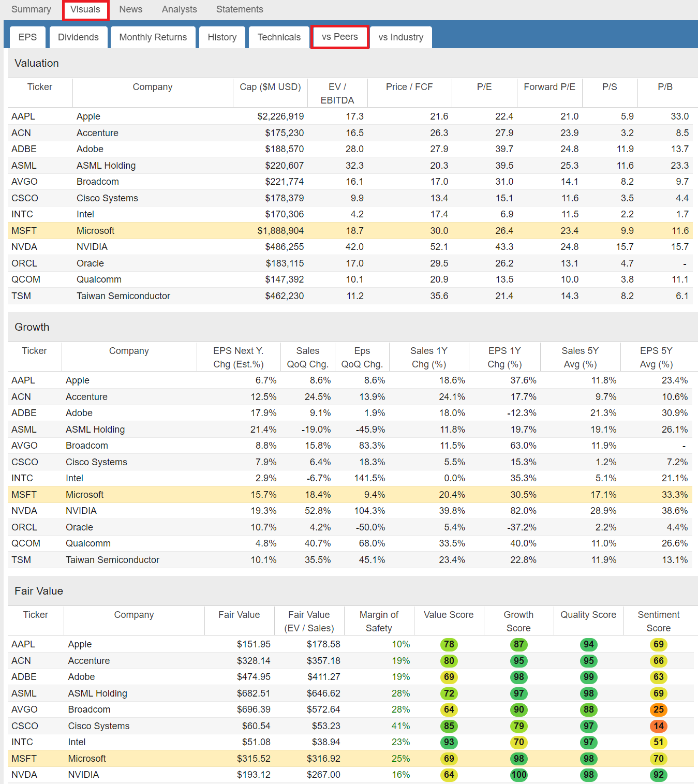Click Microsoft's Sentiment Score badge 70
The height and width of the screenshot is (784, 698).
(659, 759)
